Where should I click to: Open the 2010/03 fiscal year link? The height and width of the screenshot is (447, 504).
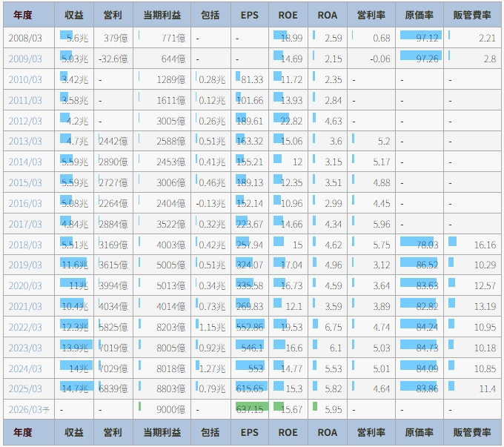pyautogui.click(x=26, y=79)
